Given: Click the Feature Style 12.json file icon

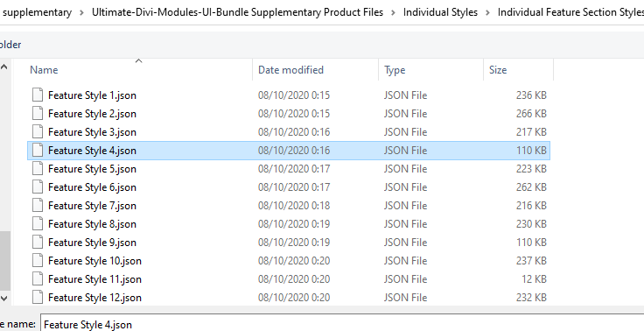Looking at the screenshot, I should (x=38, y=297).
